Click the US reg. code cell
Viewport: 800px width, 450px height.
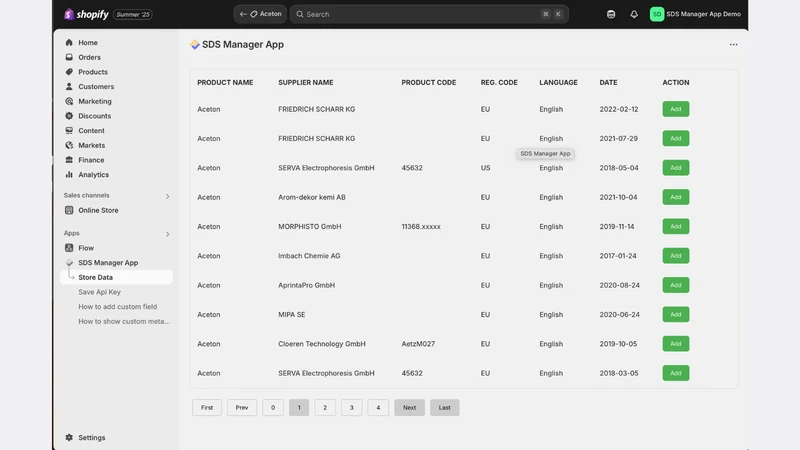(x=485, y=168)
